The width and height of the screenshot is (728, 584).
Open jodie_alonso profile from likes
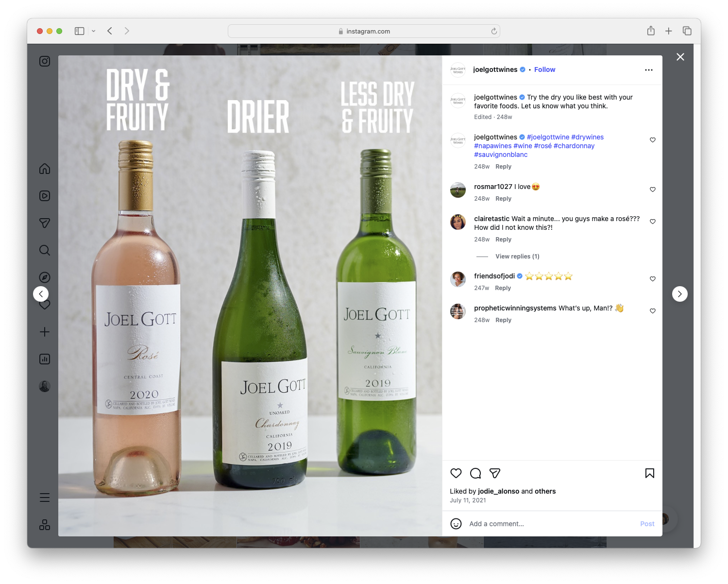pos(498,491)
